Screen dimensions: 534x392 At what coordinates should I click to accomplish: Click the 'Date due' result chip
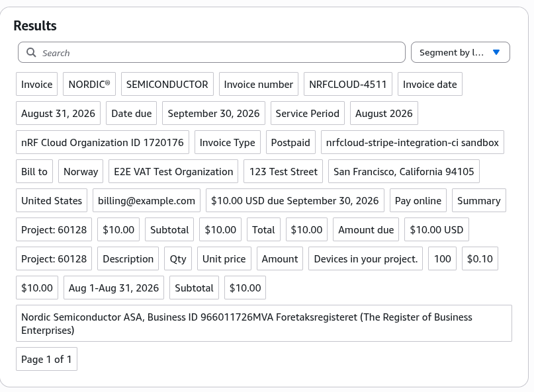click(x=132, y=113)
